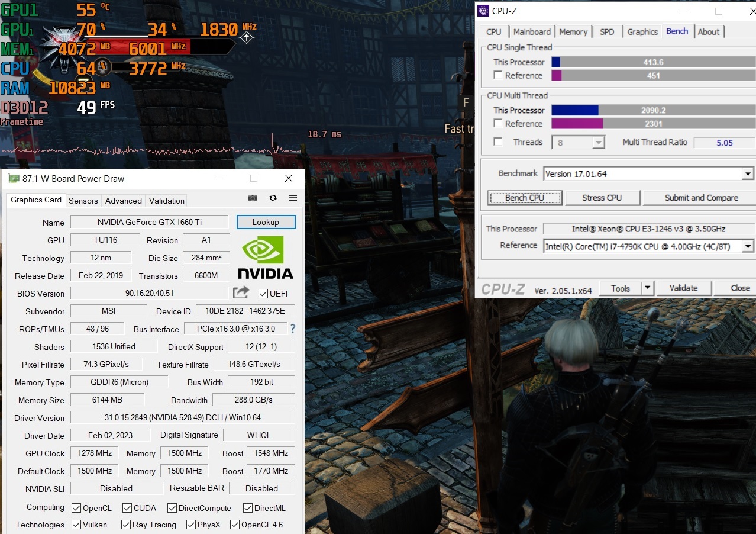Toggle the PhysX checkbox
The width and height of the screenshot is (756, 534).
191,525
